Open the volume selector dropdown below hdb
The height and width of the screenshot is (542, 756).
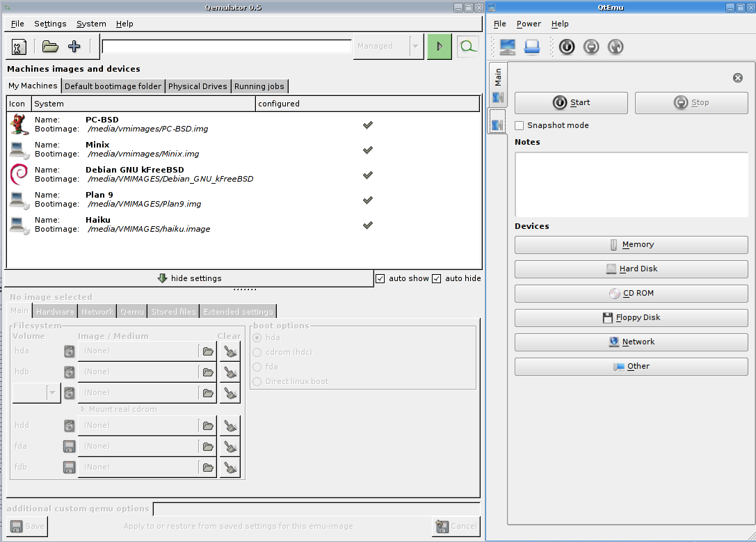(x=36, y=393)
